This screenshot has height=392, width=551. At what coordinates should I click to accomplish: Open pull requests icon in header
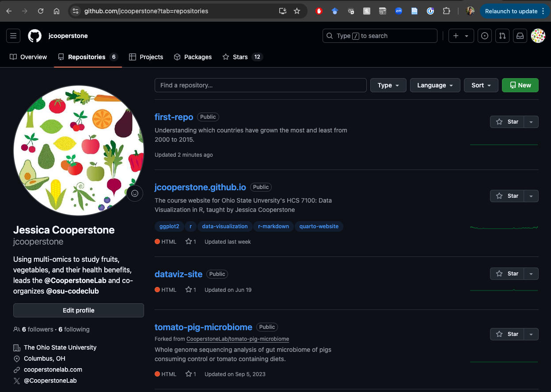click(x=502, y=36)
